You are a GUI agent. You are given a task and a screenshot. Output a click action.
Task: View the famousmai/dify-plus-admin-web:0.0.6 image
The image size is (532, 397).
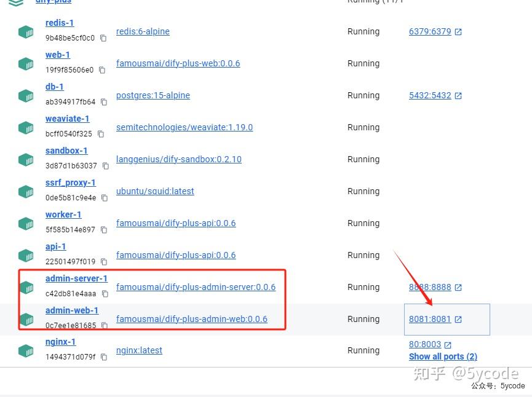(192, 319)
